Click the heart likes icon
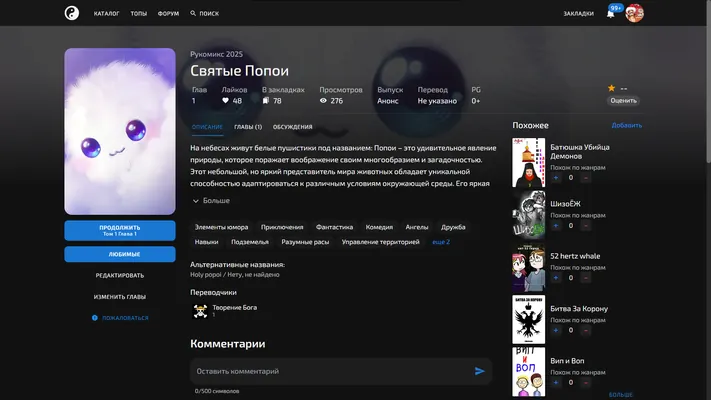 click(x=225, y=101)
